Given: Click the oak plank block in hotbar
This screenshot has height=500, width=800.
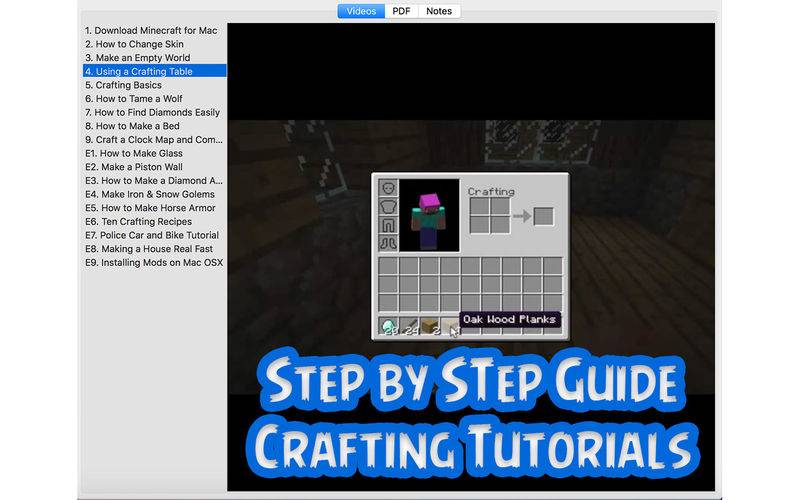Looking at the screenshot, I should click(430, 326).
